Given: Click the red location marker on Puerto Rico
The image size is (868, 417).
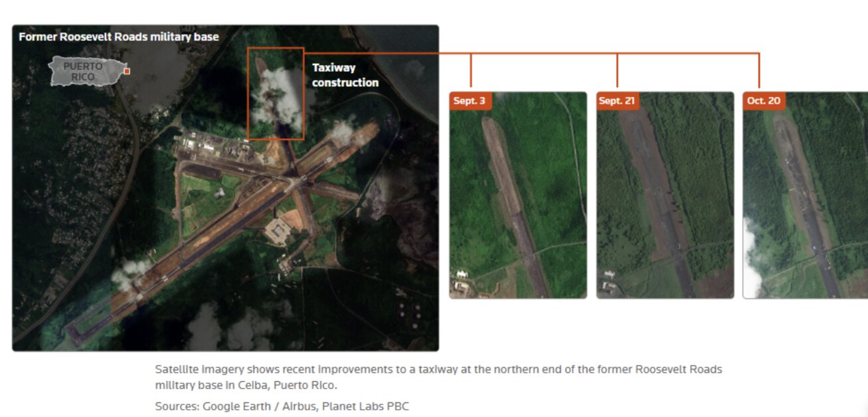Looking at the screenshot, I should (x=127, y=70).
